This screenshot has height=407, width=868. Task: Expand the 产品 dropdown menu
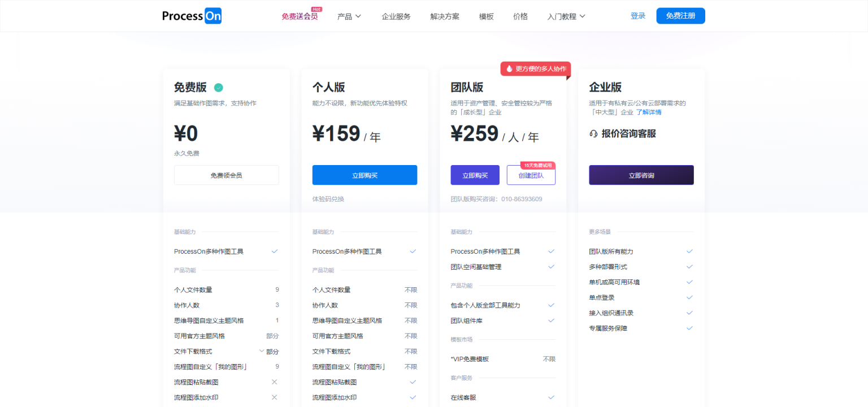(349, 16)
